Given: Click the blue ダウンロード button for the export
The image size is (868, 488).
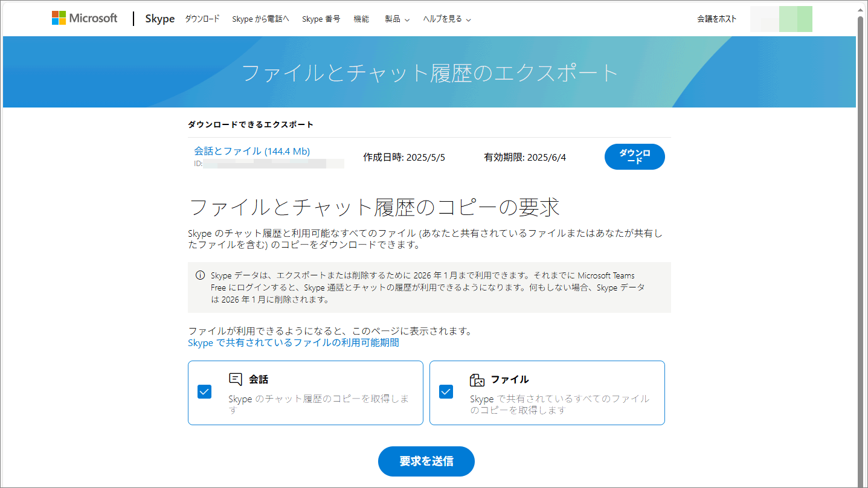Looking at the screenshot, I should [x=635, y=157].
